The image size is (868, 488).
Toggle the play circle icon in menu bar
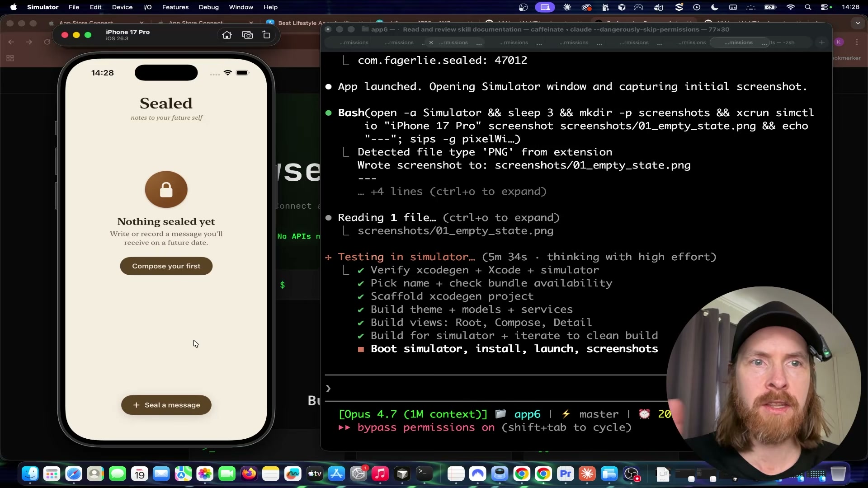pyautogui.click(x=697, y=7)
